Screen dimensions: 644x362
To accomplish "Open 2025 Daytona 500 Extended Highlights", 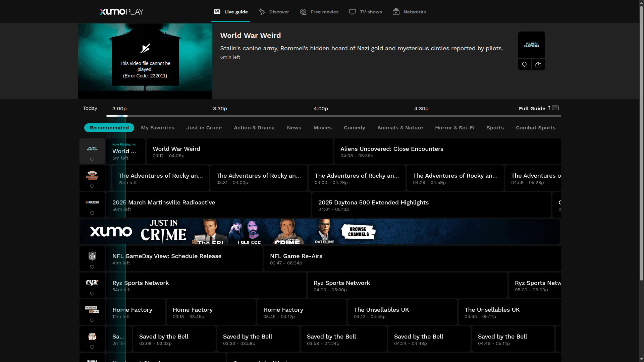I will pyautogui.click(x=432, y=205).
